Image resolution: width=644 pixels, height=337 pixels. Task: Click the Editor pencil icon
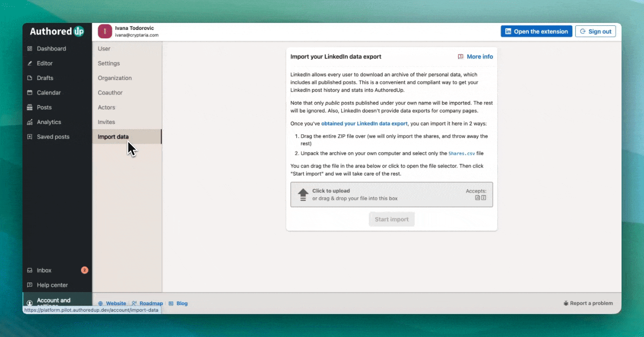[x=30, y=63]
